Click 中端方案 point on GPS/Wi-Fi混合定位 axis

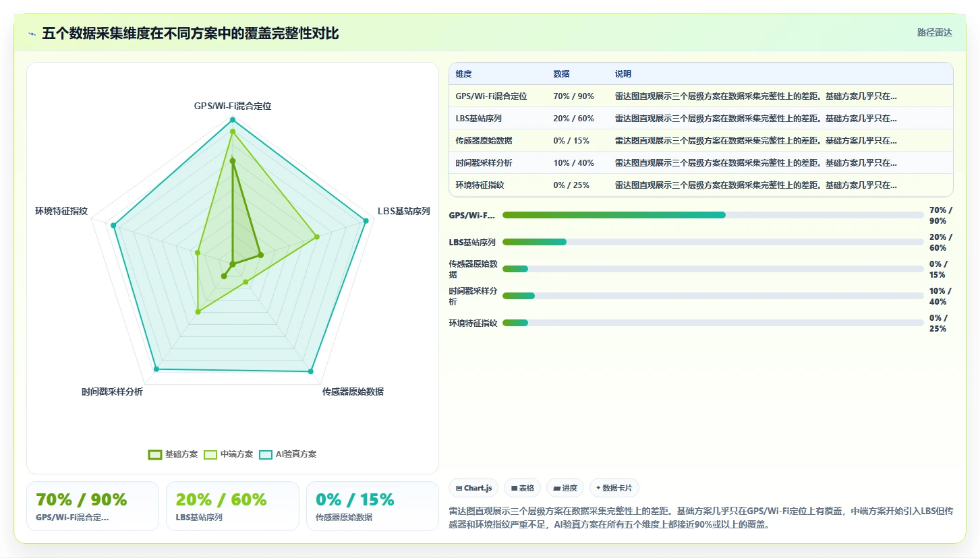pos(233,132)
